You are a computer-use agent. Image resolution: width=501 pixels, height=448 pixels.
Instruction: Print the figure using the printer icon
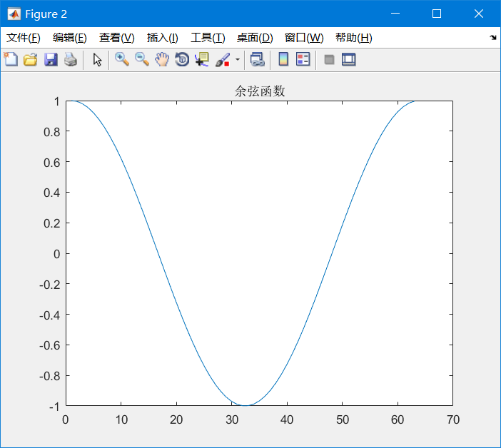tap(71, 59)
